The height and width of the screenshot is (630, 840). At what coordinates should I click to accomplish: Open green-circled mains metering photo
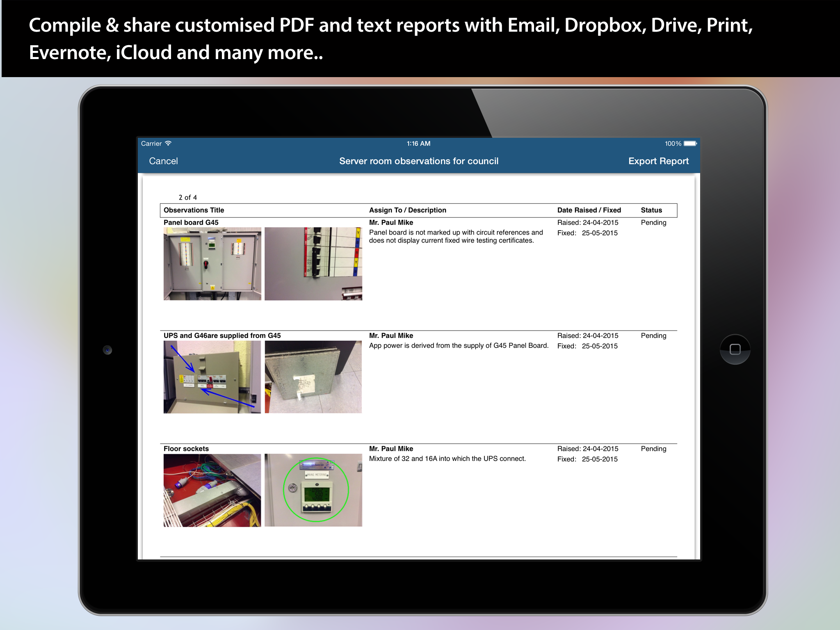[313, 490]
